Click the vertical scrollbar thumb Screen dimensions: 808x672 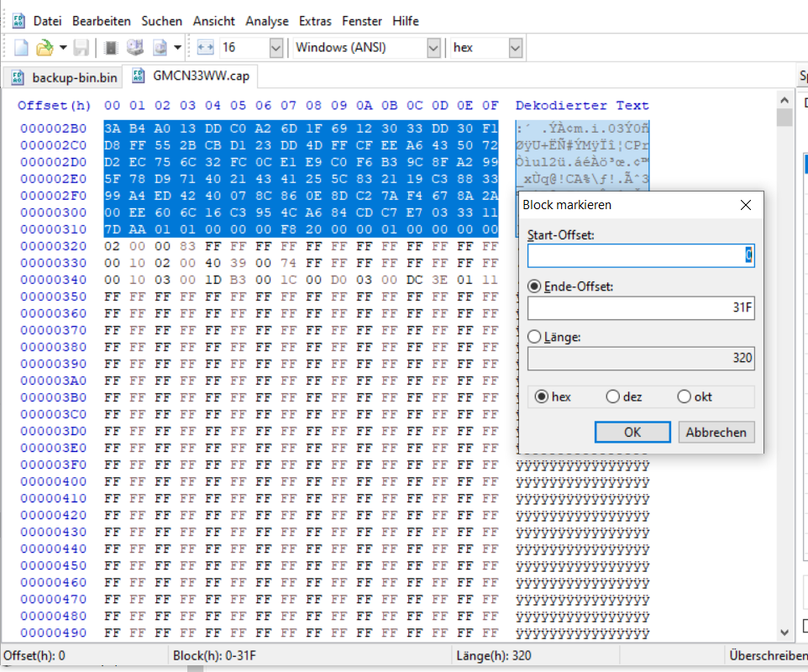coord(784,117)
